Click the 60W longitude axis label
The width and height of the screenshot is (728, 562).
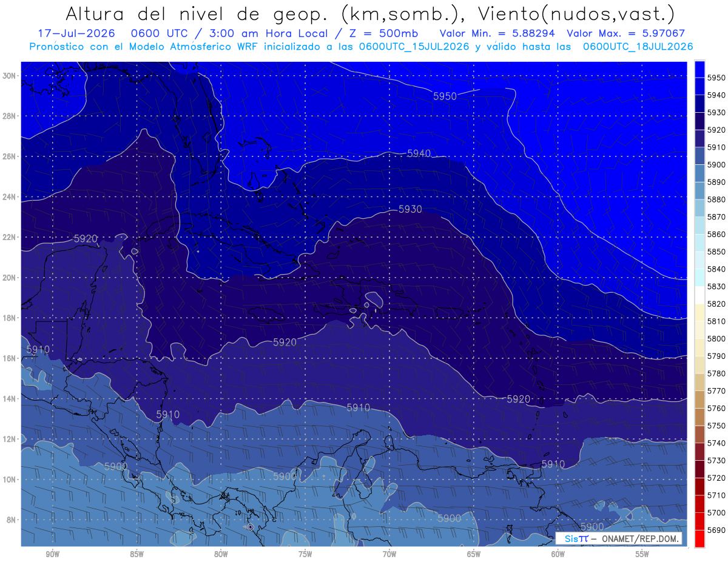[x=558, y=554]
